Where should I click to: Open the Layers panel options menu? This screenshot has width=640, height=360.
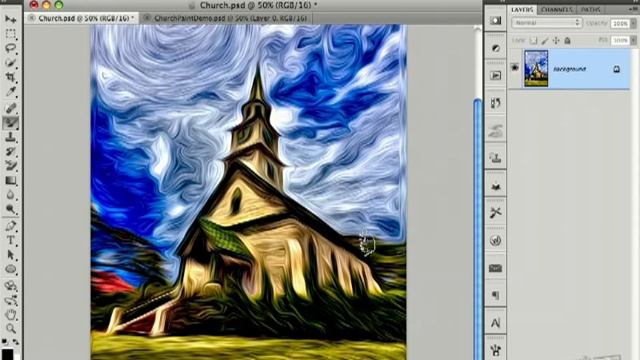(633, 9)
